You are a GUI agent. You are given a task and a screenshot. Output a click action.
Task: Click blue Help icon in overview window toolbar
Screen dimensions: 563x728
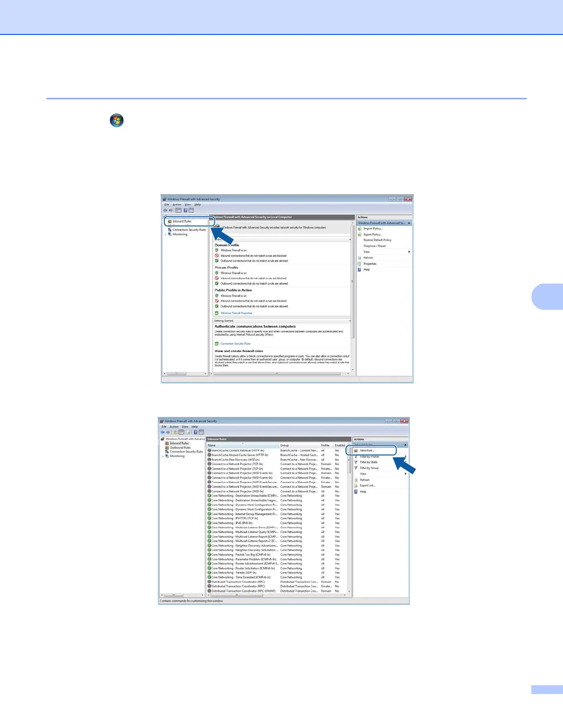coord(185,210)
